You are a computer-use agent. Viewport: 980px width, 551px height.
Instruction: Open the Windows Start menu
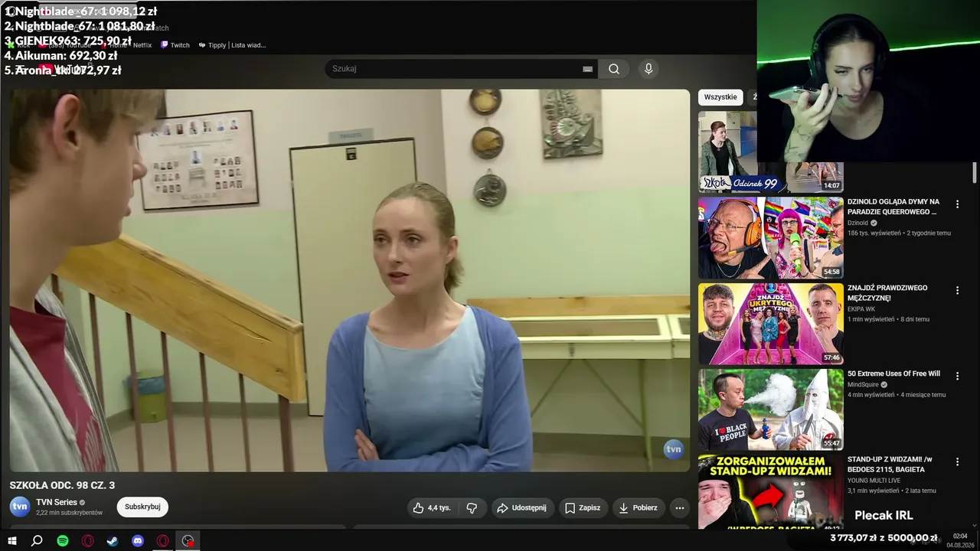pos(11,540)
